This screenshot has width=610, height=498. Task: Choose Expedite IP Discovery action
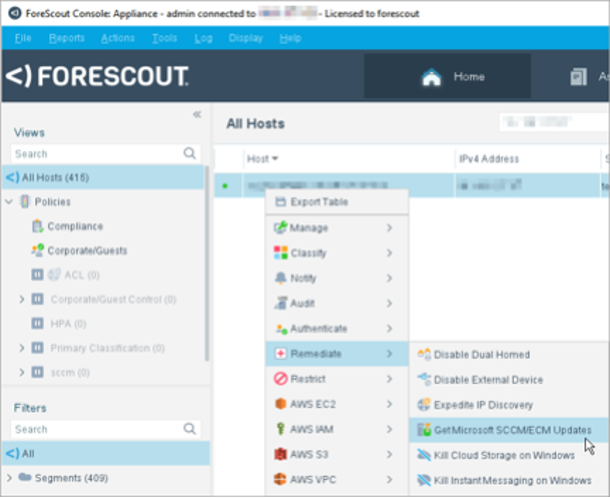[509, 405]
